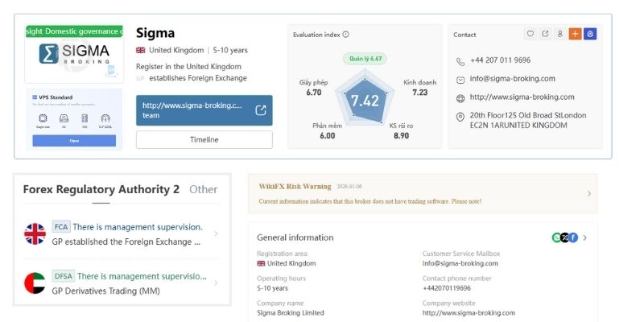The height and width of the screenshot is (322, 644).
Task: Click the UAE flag beside DFSA entry
Action: [x=35, y=283]
